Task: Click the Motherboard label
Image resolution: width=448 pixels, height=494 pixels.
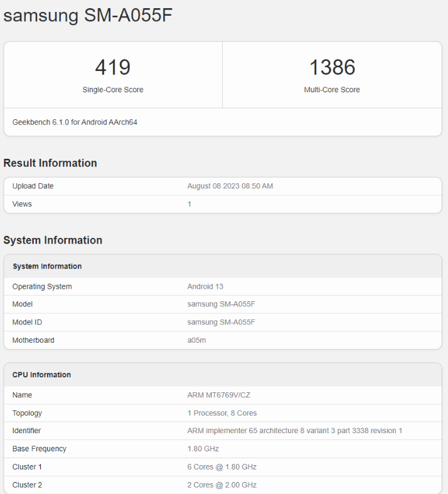Action: click(33, 340)
